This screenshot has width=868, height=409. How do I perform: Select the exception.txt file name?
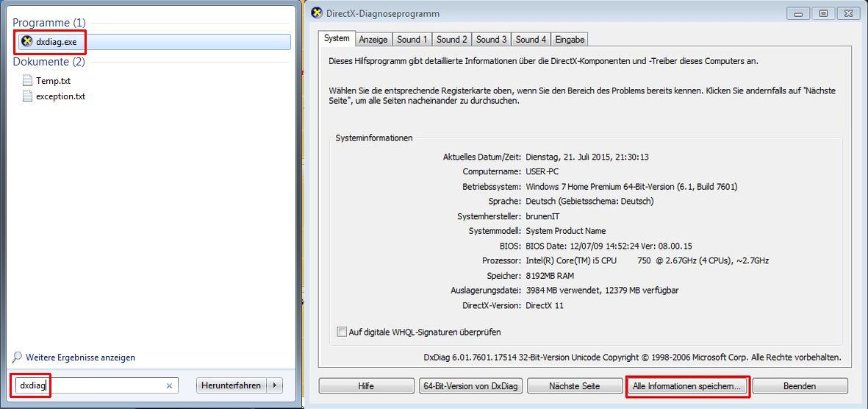coord(61,96)
